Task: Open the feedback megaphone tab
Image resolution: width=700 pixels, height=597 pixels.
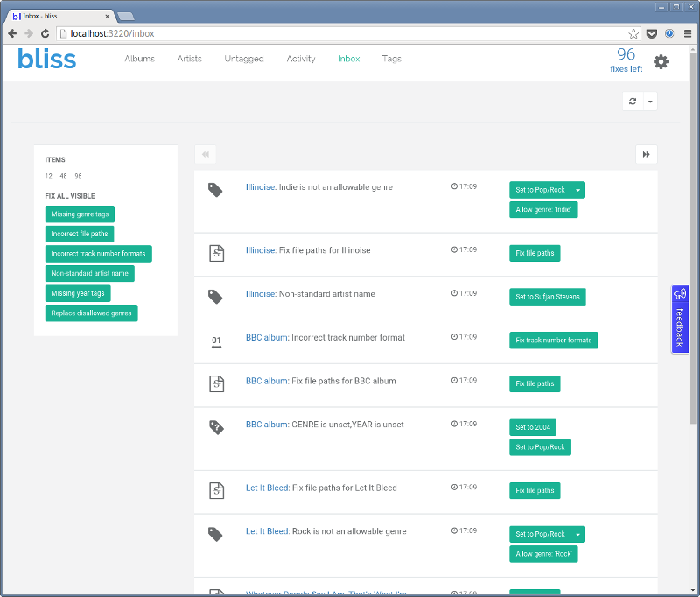Action: (x=680, y=320)
